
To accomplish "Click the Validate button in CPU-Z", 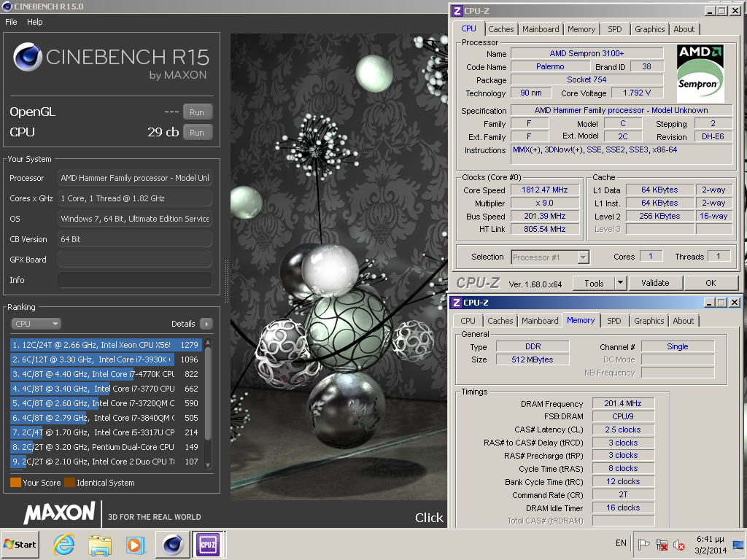I will 655,283.
